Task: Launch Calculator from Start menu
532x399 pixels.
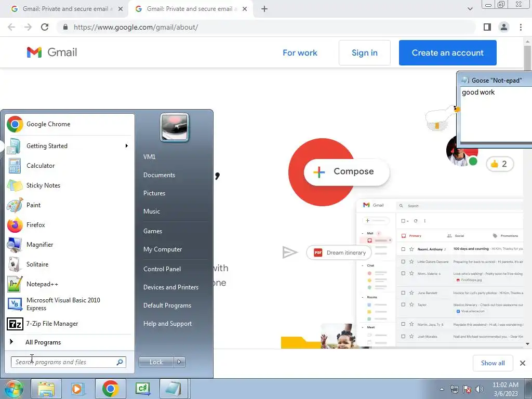Action: [x=70, y=166]
